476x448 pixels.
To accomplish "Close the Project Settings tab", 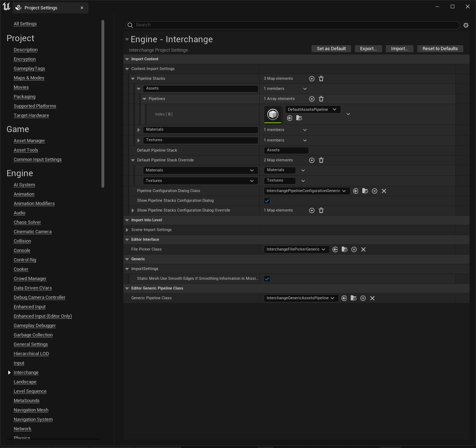I will click(82, 8).
